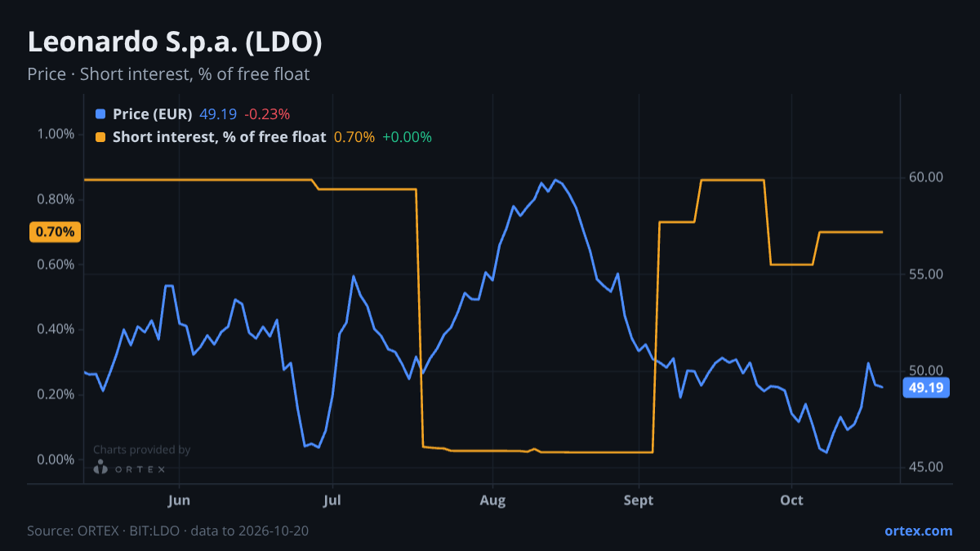The image size is (980, 551).
Task: Click the 0.00% left axis label
Action: (x=56, y=460)
